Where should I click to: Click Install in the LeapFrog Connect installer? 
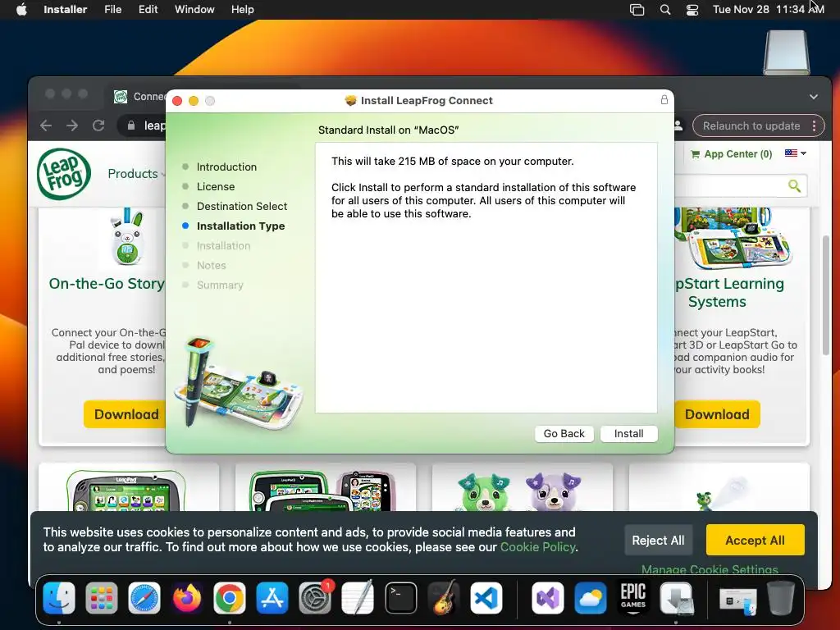click(x=628, y=433)
